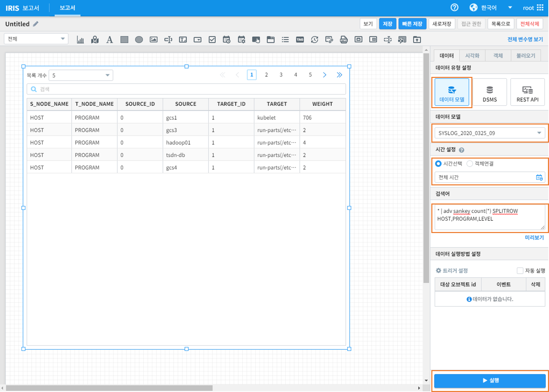Insert calendar with clock object
This screenshot has height=392, width=549.
227,40
